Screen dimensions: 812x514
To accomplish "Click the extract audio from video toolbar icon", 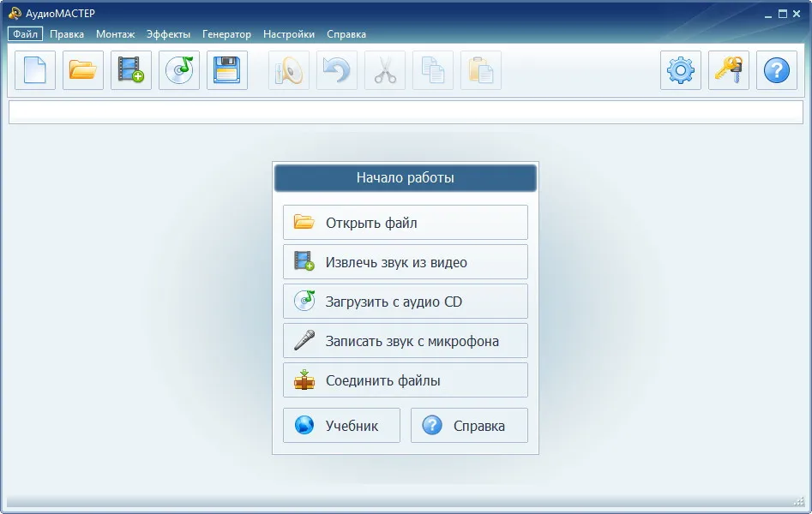I will [x=131, y=70].
